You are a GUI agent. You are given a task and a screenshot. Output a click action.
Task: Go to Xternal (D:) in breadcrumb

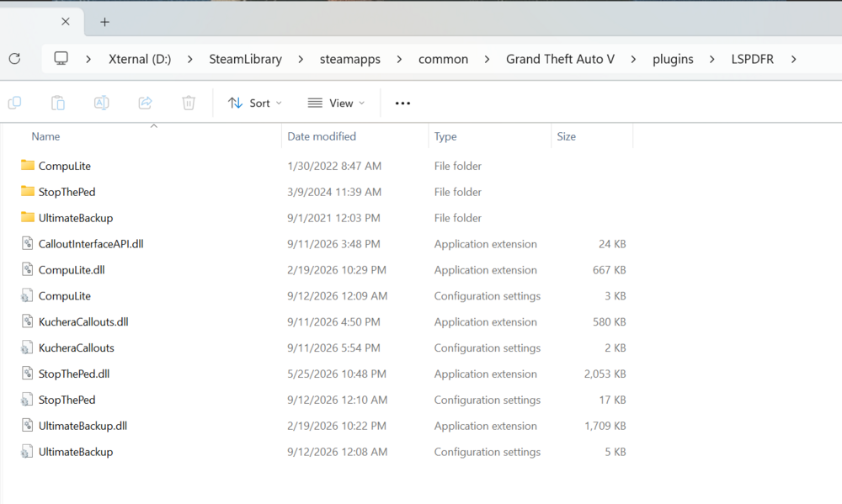pos(140,59)
